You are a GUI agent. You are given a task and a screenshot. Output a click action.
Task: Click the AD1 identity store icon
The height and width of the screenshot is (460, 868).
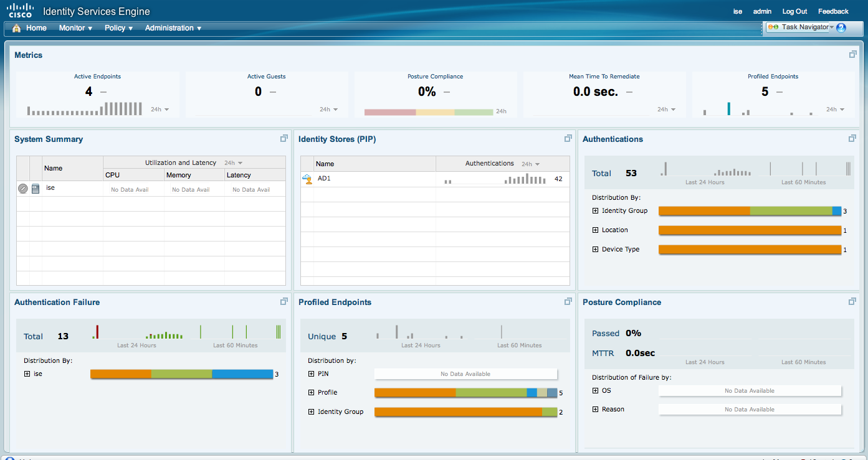pyautogui.click(x=307, y=179)
